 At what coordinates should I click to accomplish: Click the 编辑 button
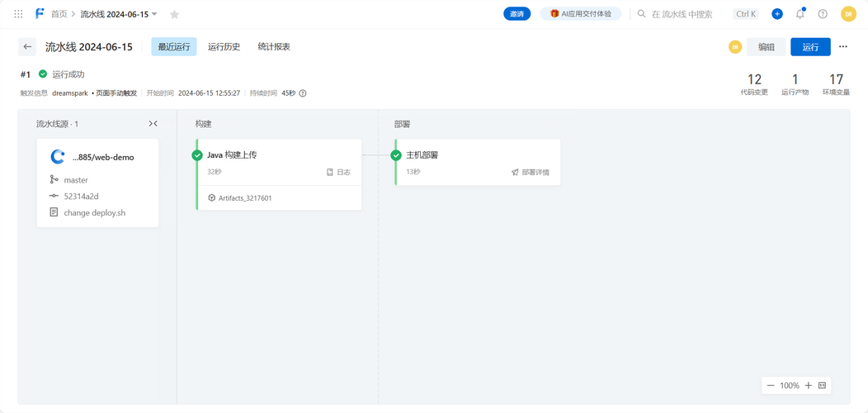[767, 47]
